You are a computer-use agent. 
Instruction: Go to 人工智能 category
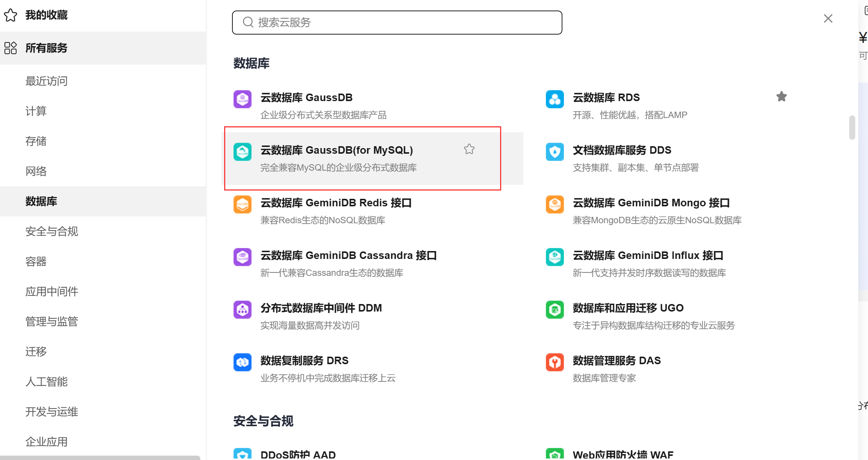click(47, 381)
